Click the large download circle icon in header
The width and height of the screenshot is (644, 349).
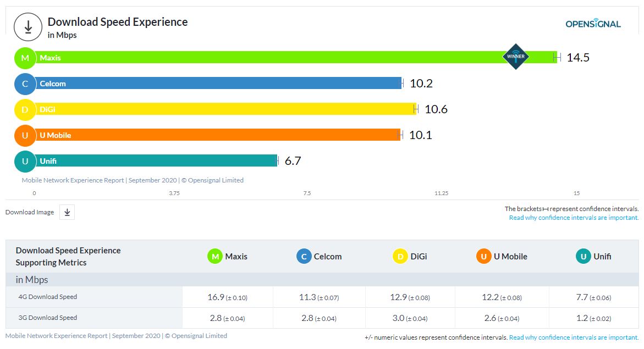[28, 27]
